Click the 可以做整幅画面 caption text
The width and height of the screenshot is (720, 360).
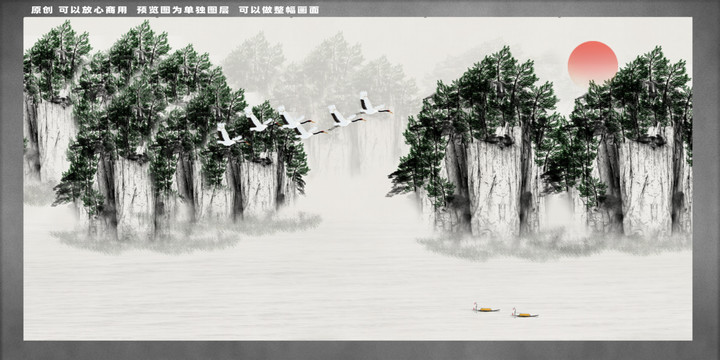(x=279, y=10)
